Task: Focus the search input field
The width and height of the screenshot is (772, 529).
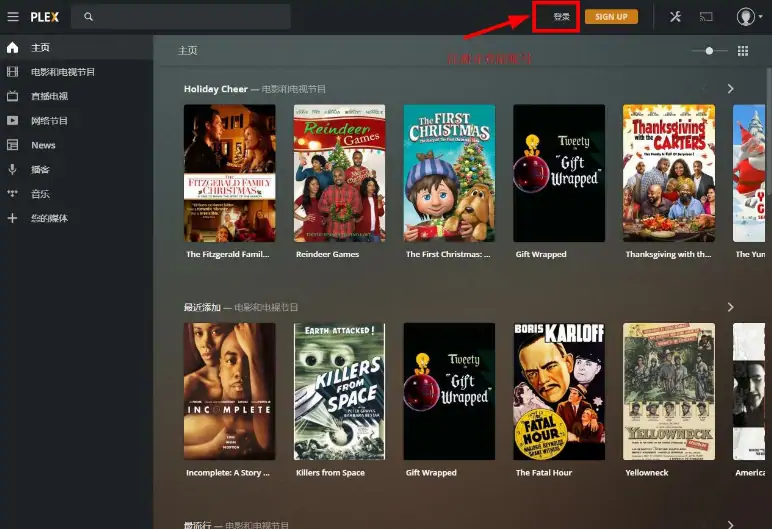Action: point(181,17)
